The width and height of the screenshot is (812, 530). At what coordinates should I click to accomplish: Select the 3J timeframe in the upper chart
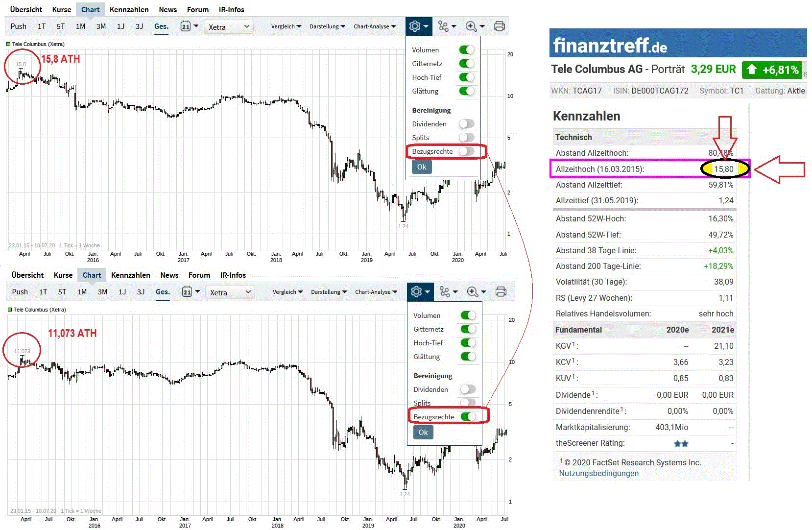pyautogui.click(x=140, y=26)
